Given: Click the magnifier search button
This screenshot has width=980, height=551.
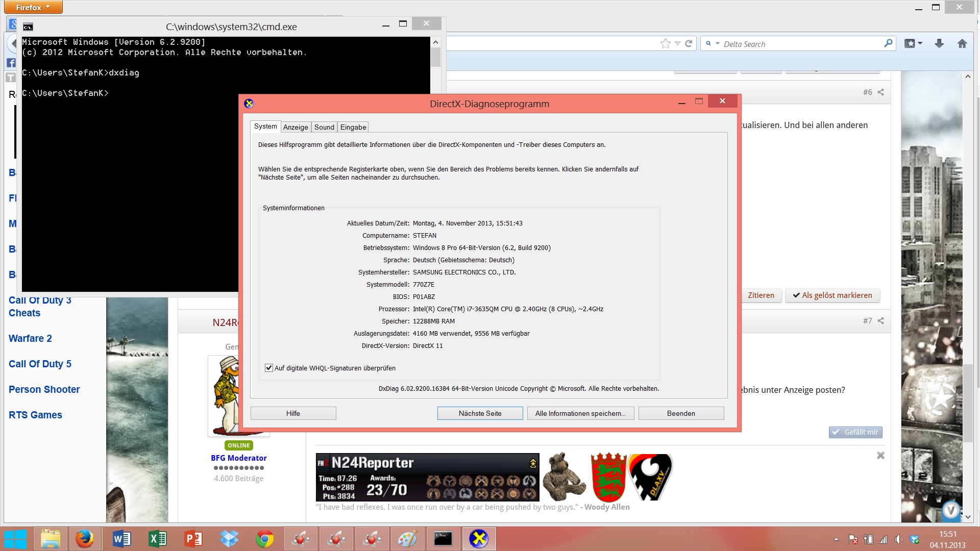Looking at the screenshot, I should pos(888,43).
